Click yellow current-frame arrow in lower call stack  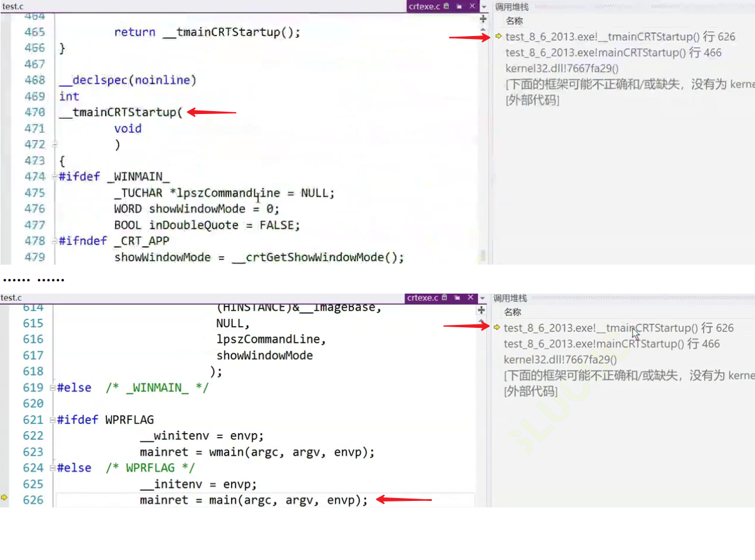497,327
